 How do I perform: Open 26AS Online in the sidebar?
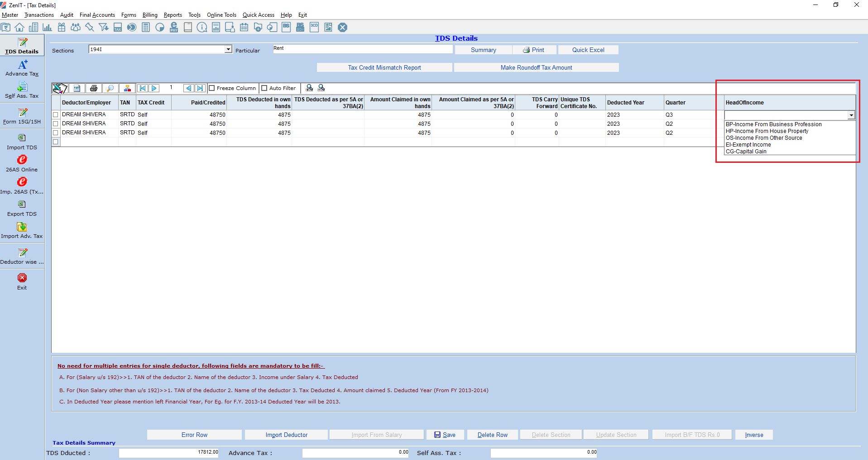click(x=22, y=164)
